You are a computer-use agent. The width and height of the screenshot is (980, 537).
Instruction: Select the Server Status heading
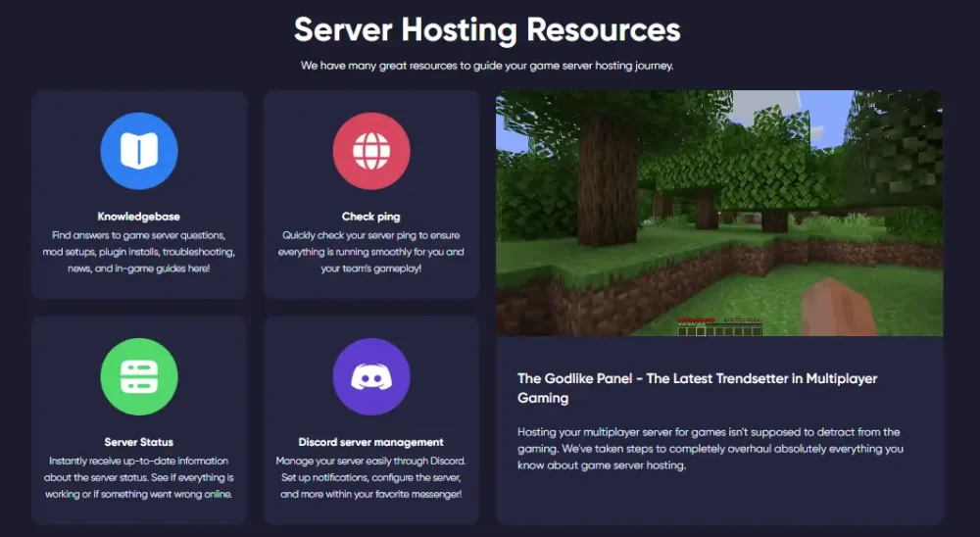(x=139, y=442)
